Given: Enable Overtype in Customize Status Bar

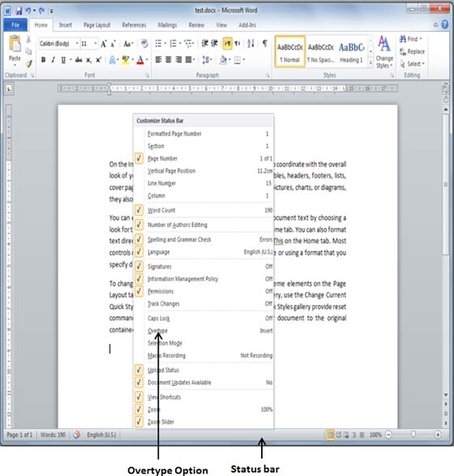Looking at the screenshot, I should pyautogui.click(x=203, y=331).
